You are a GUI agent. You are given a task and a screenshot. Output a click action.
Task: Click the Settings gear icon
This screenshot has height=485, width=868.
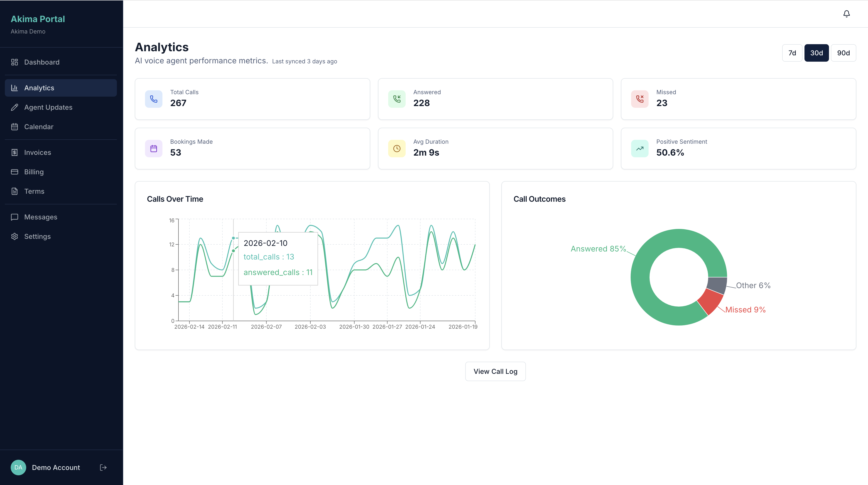[15, 236]
